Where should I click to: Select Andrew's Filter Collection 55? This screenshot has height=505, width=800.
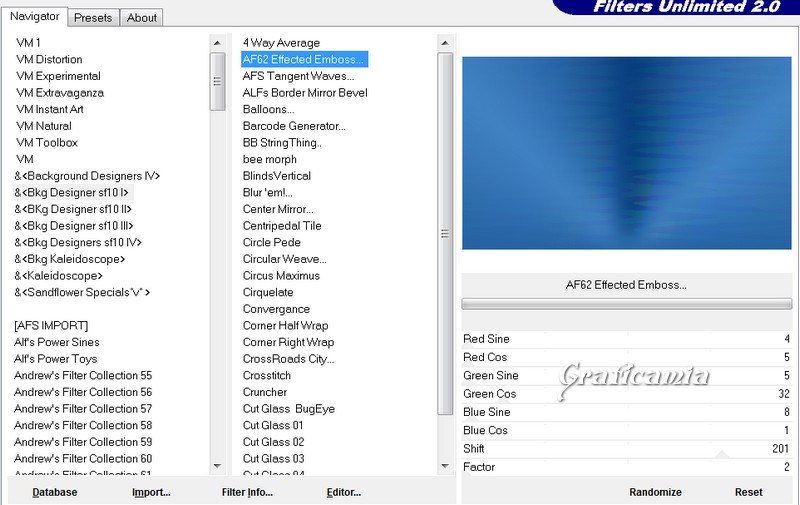(83, 375)
